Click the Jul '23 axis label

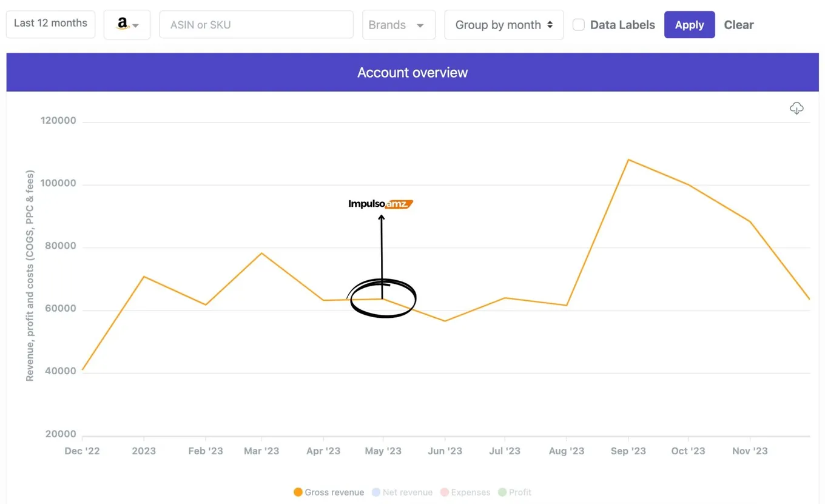tap(505, 451)
